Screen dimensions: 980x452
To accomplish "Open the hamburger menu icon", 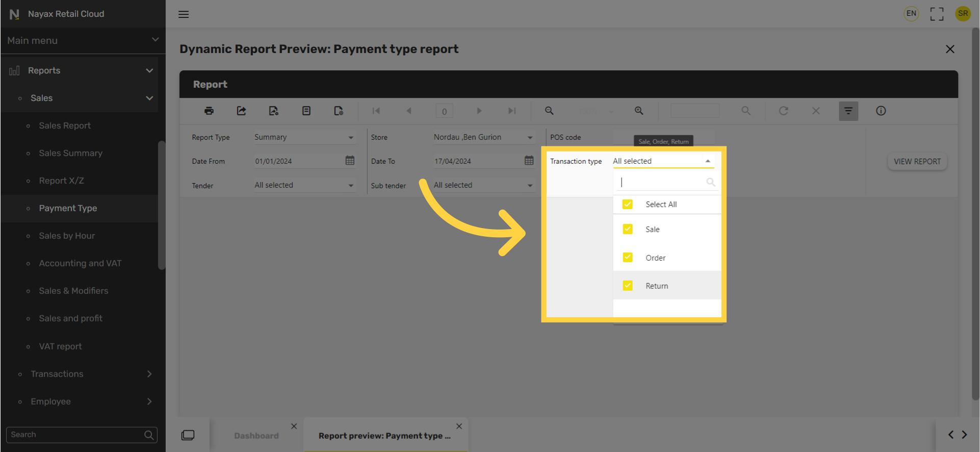I will coord(184,14).
